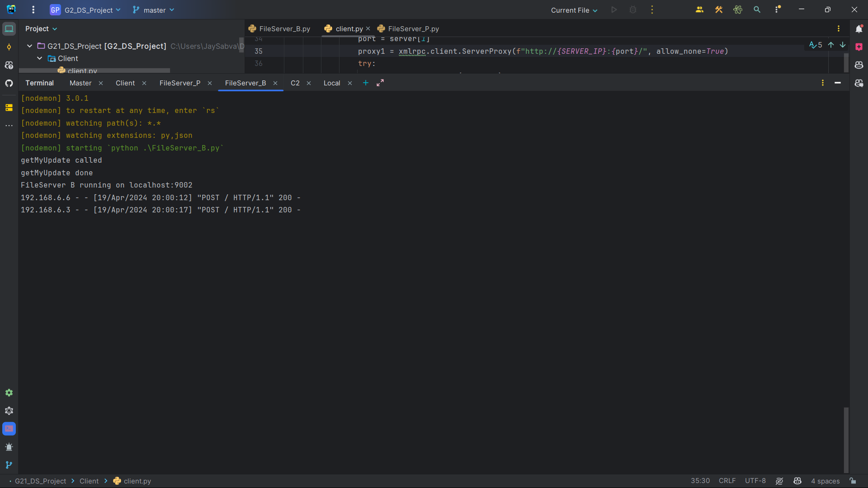Click the Code With Me people icon
Image resolution: width=868 pixels, height=488 pixels.
pyautogui.click(x=699, y=9)
